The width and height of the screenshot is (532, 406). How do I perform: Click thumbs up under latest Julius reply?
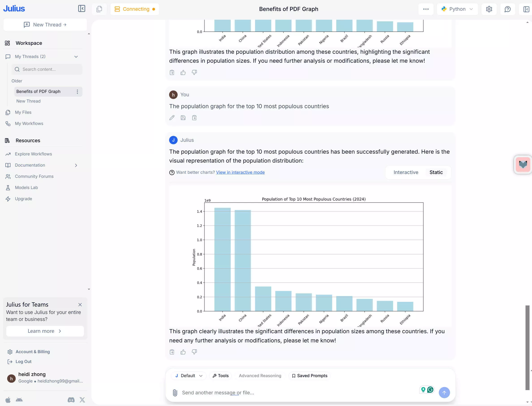[x=183, y=352]
